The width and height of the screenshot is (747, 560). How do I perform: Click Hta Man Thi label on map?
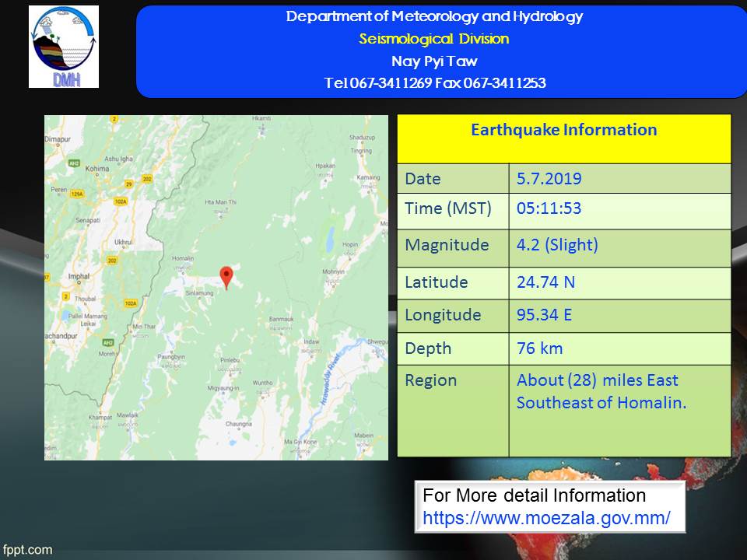tap(220, 202)
